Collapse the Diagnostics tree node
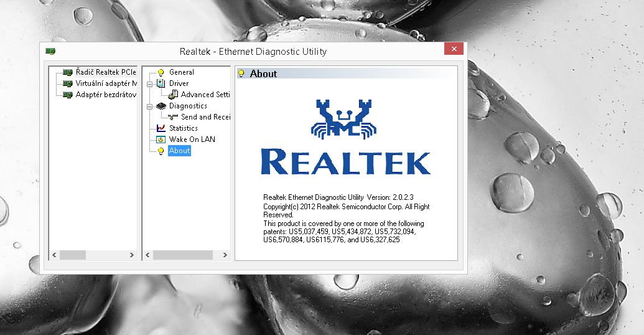Image resolution: width=644 pixels, height=335 pixels. tap(149, 106)
